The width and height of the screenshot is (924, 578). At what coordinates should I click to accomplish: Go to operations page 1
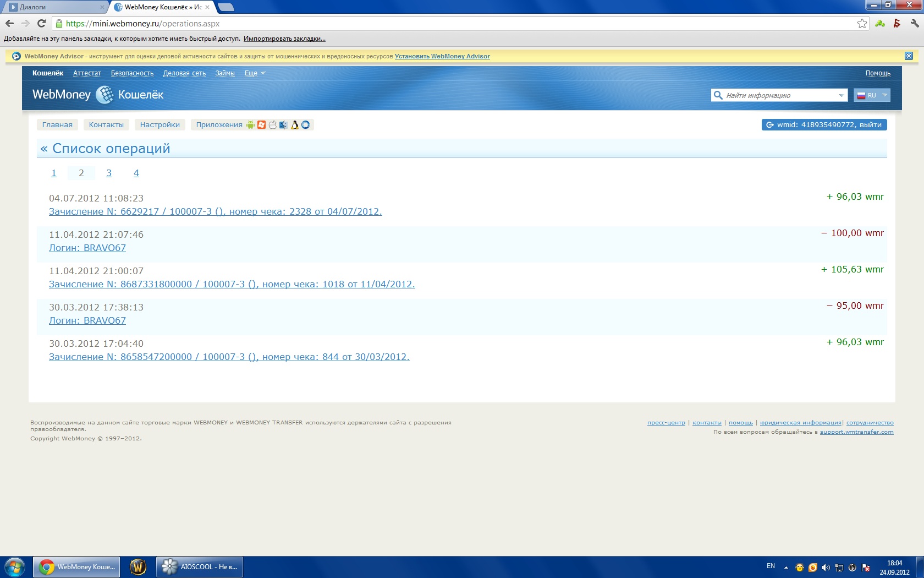[54, 173]
